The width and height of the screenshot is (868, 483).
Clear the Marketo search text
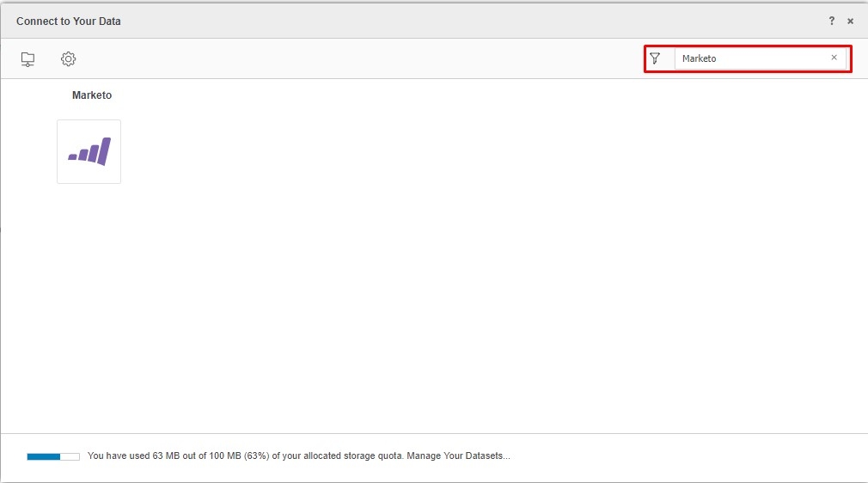click(x=834, y=58)
